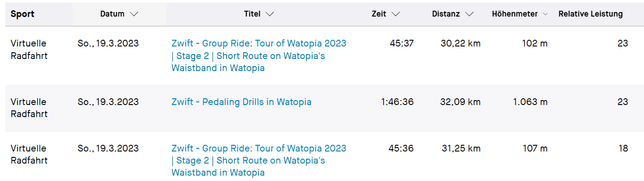The image size is (644, 181).
Task: Select the 102 m elevation cell
Action: [535, 43]
